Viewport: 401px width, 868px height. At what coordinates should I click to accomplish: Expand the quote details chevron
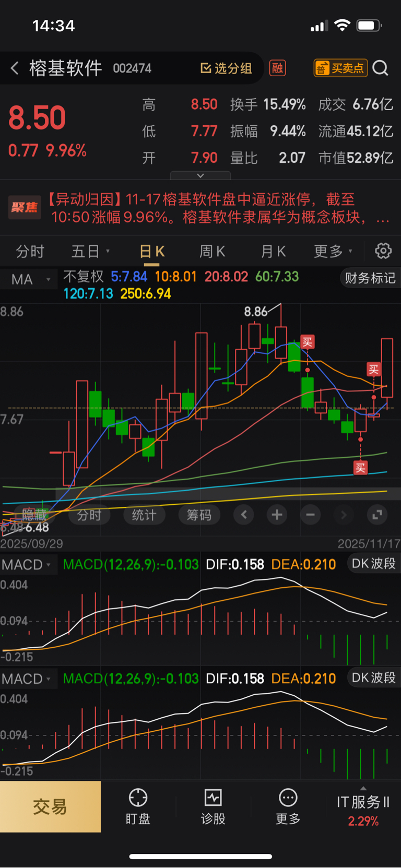click(x=200, y=175)
